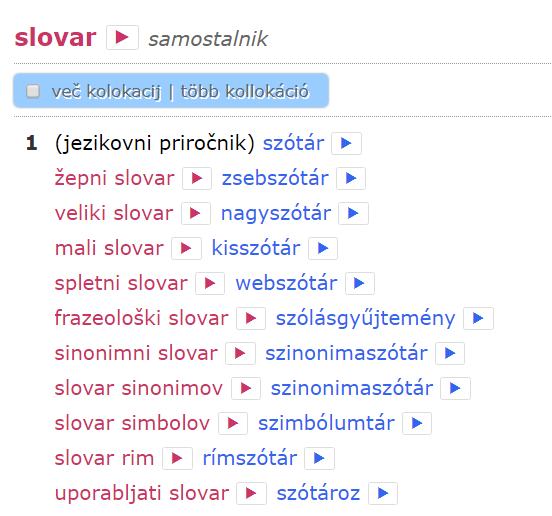Play Hungarian audio for nagyszótár
This screenshot has width=552, height=516.
point(353,213)
